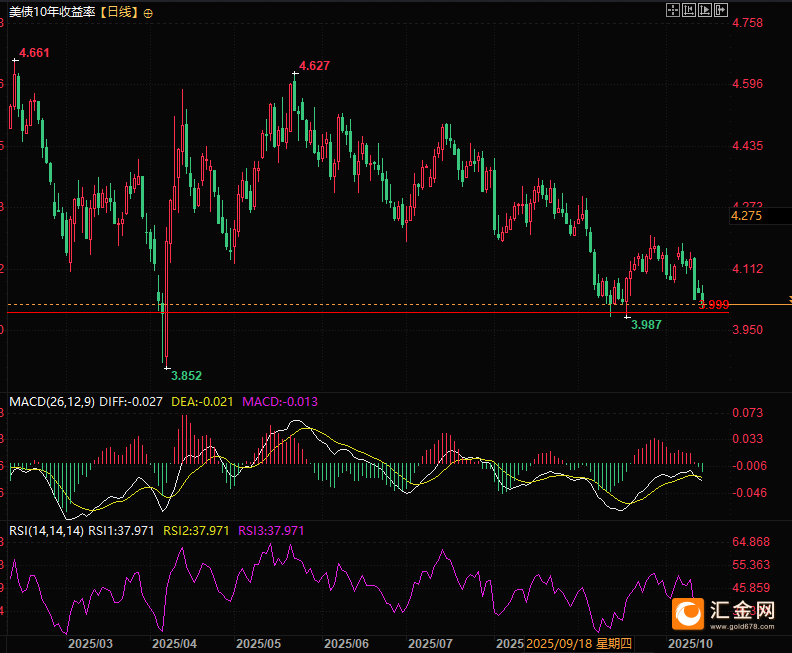Click the 2025/06 date axis label

pyautogui.click(x=346, y=644)
